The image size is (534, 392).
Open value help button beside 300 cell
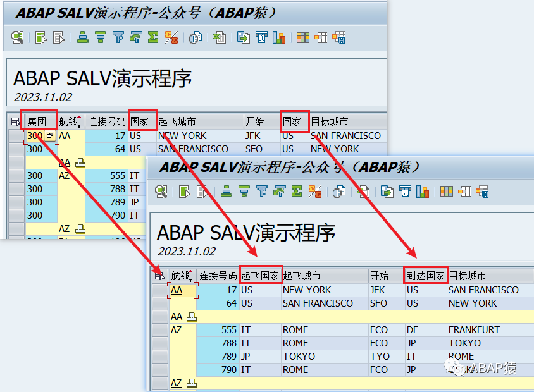coord(50,136)
